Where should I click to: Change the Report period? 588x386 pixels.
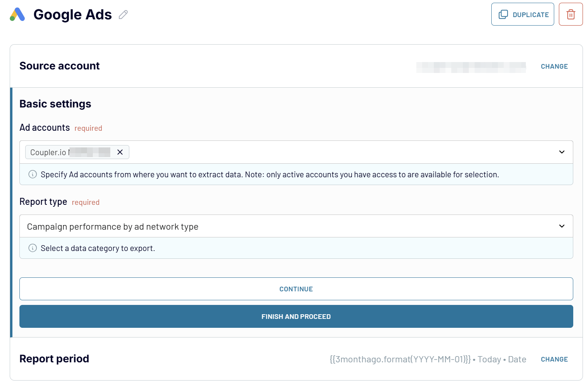click(554, 359)
